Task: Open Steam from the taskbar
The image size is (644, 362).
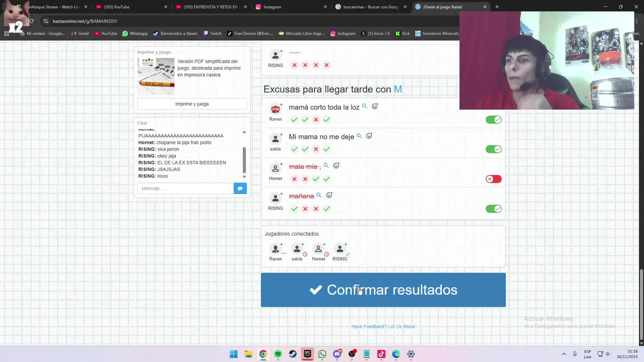Action: click(293, 354)
